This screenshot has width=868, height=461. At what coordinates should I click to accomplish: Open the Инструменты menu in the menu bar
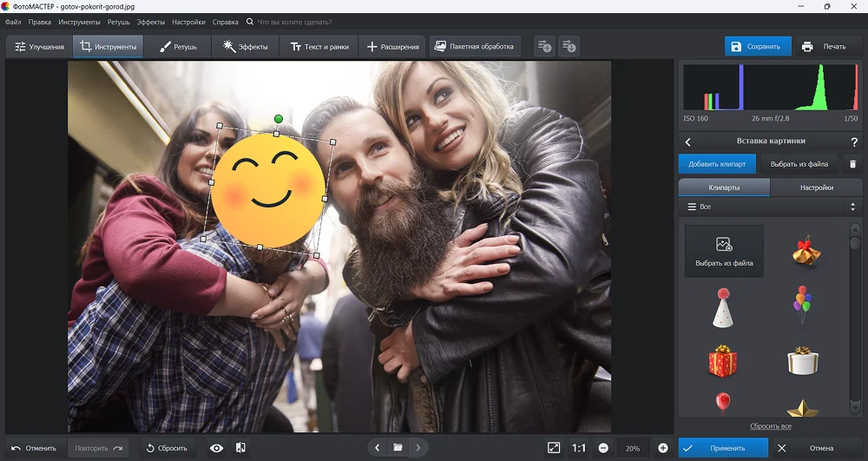[79, 21]
